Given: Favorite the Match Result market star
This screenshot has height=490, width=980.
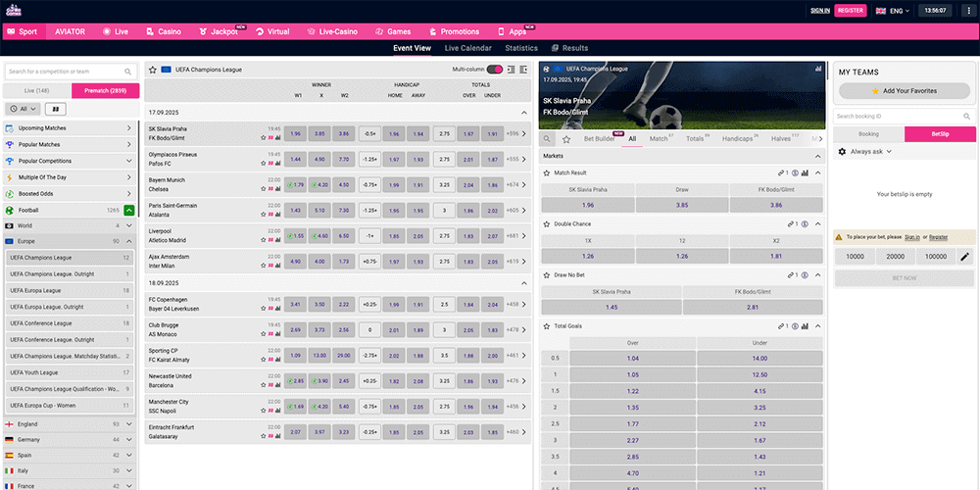Looking at the screenshot, I should tap(546, 172).
